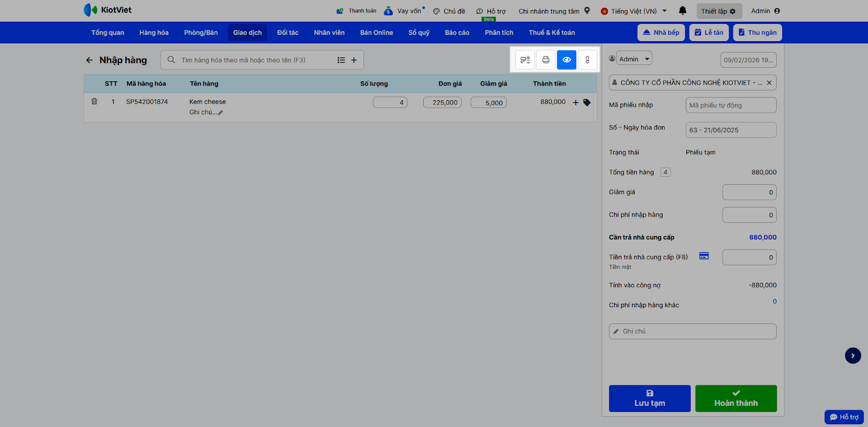868x427 pixels.
Task: Click the green Hoàn thành button
Action: tap(736, 398)
